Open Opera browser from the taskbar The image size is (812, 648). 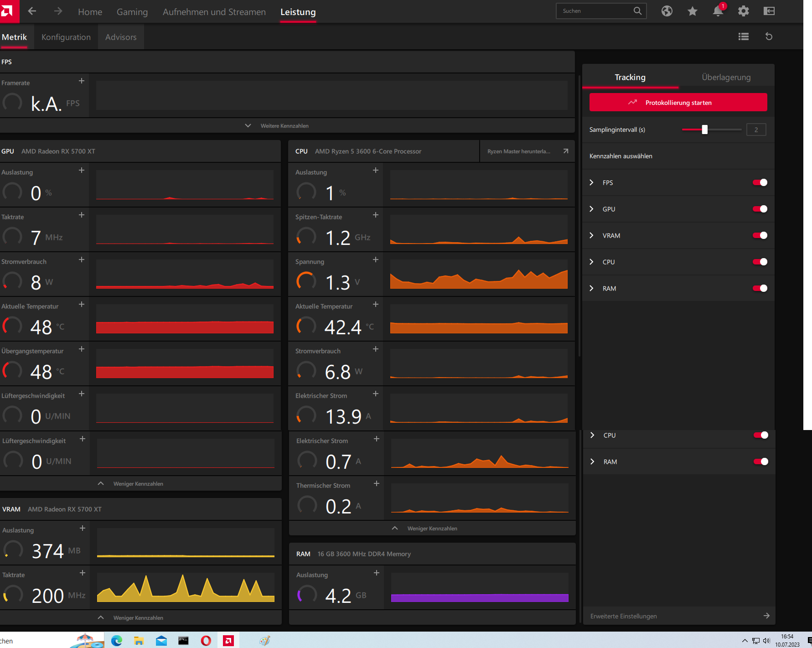click(206, 641)
